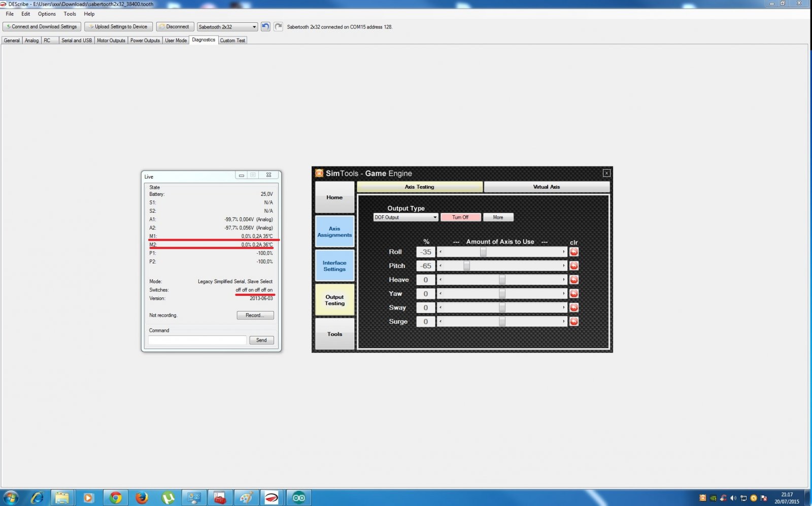Open Axis Assignments in SimTools
The image size is (812, 506).
(x=334, y=231)
